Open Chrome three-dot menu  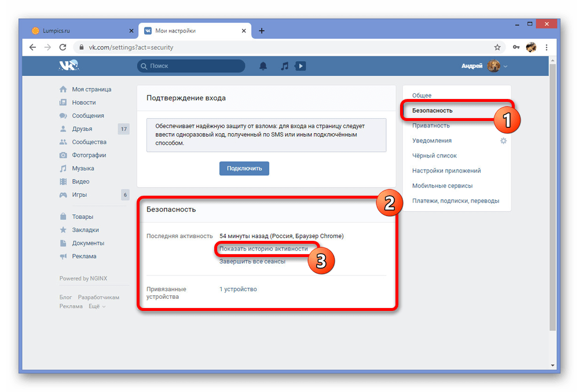(547, 47)
